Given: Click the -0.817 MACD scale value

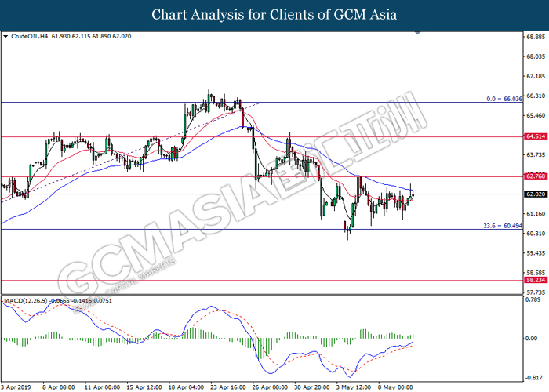Looking at the screenshot, I should 533,376.
